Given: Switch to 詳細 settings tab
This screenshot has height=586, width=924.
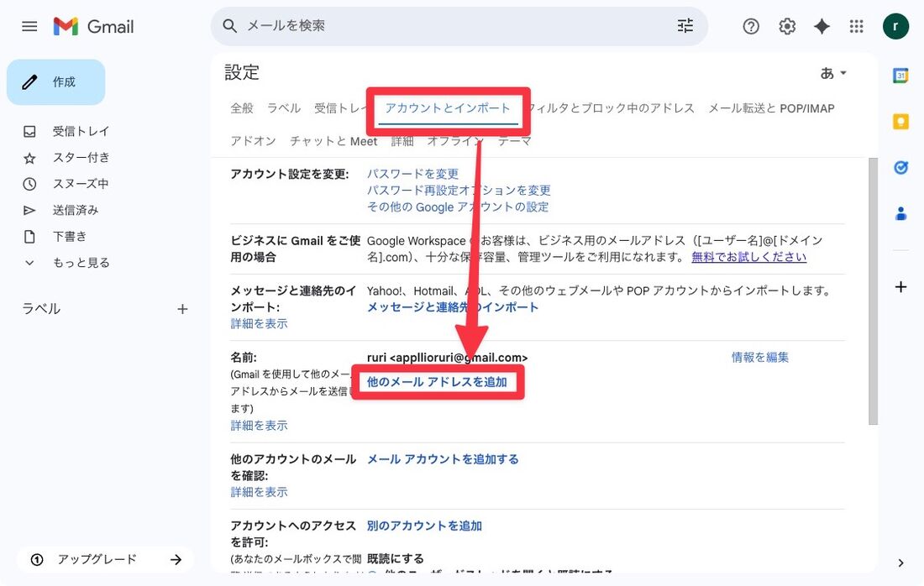Looking at the screenshot, I should pos(402,141).
